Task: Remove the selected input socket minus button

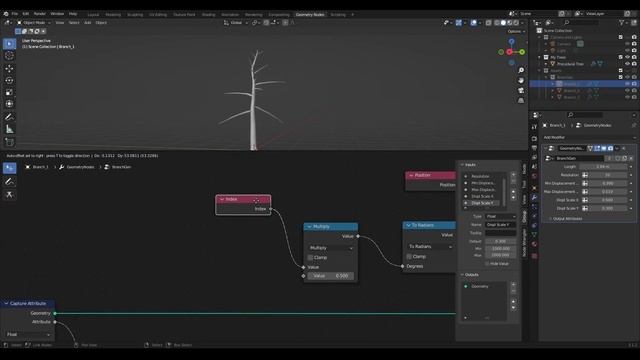Action: click(513, 182)
